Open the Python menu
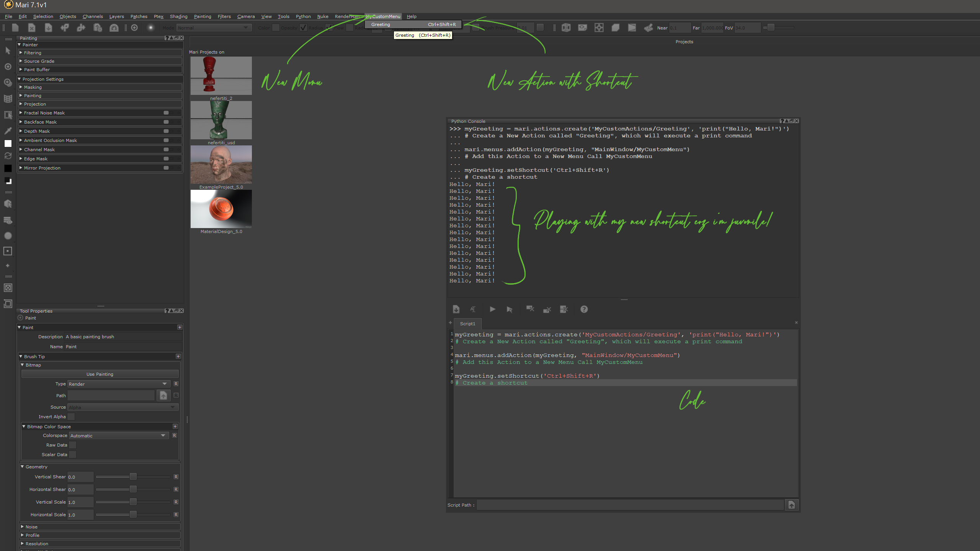 click(x=303, y=16)
